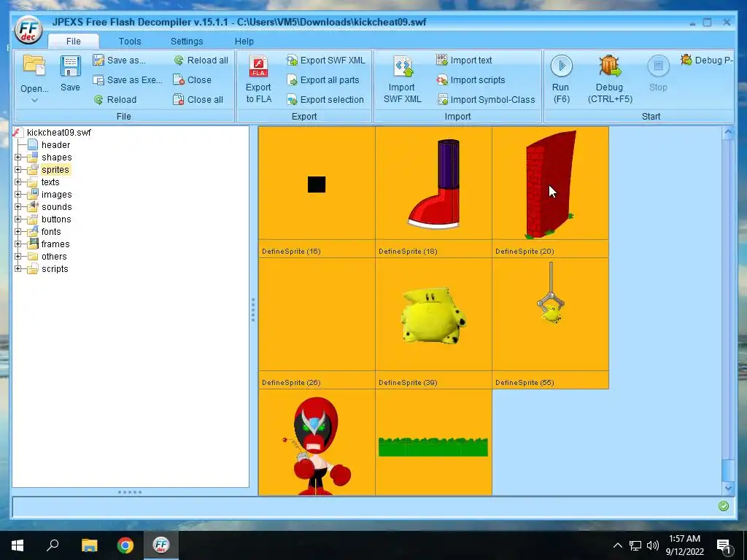
Task: Click the Import Symbol-Class icon
Action: [x=442, y=99]
